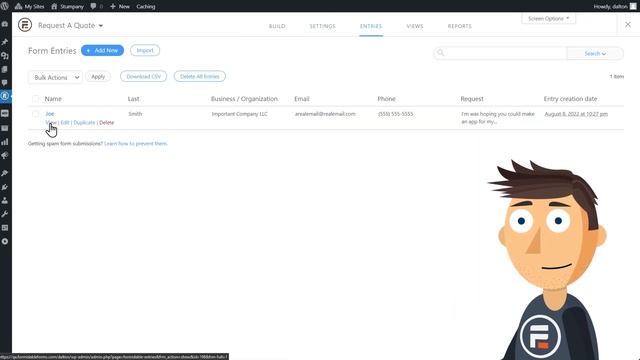Click the magnifier icon in search box
The image size is (640, 360).
click(x=440, y=53)
